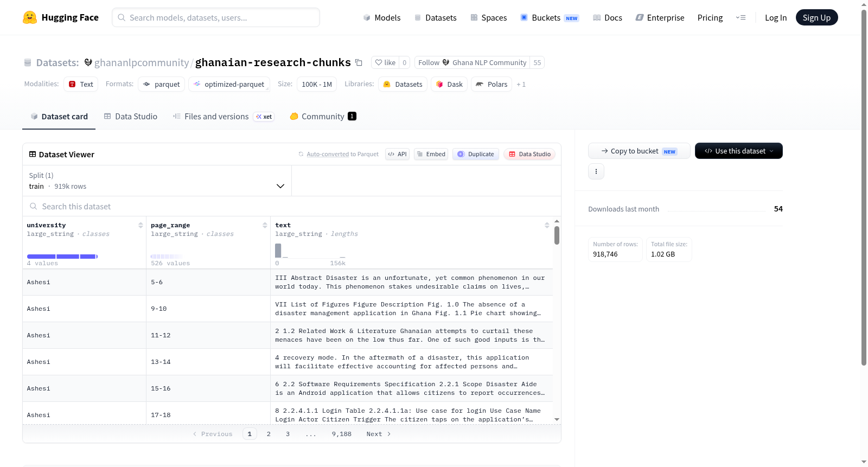Focus the top search models field
868x467 pixels.
[216, 17]
